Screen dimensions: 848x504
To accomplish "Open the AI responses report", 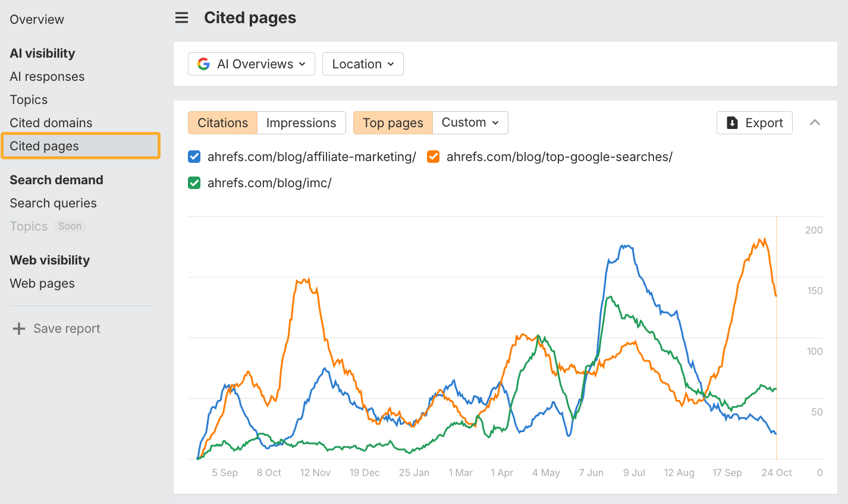I will click(47, 76).
